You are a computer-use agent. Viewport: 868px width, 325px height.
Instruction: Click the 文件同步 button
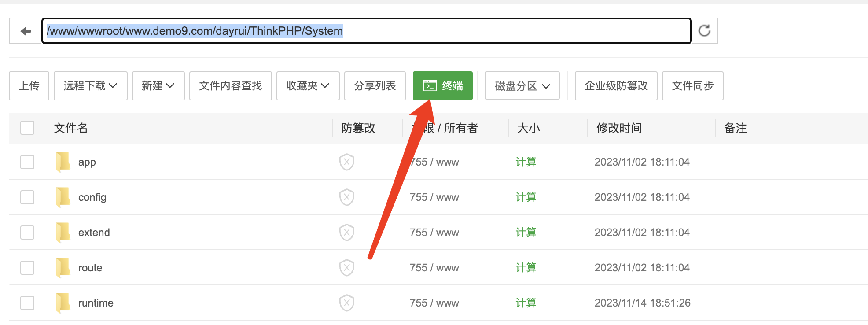pos(693,86)
